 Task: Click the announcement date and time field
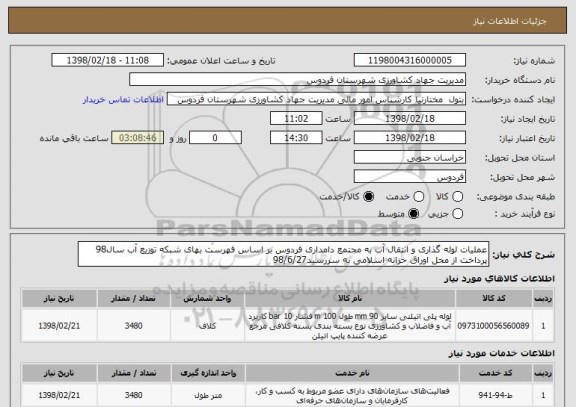(108, 60)
